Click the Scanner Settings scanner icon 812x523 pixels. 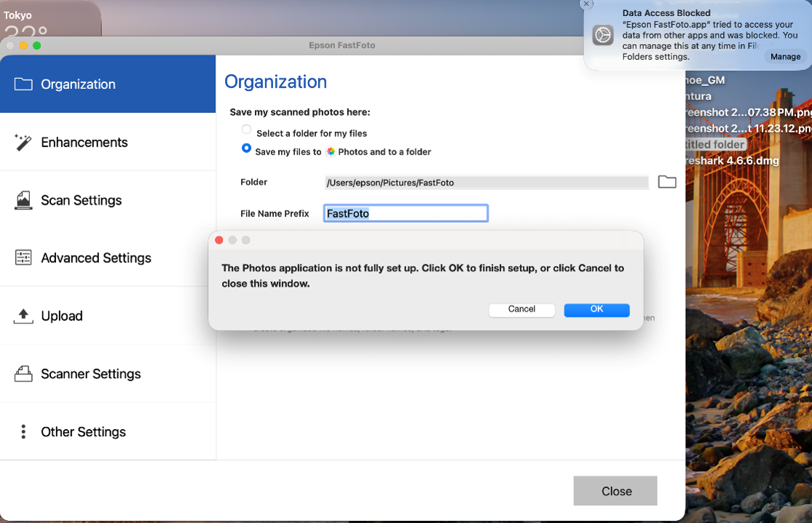[23, 374]
